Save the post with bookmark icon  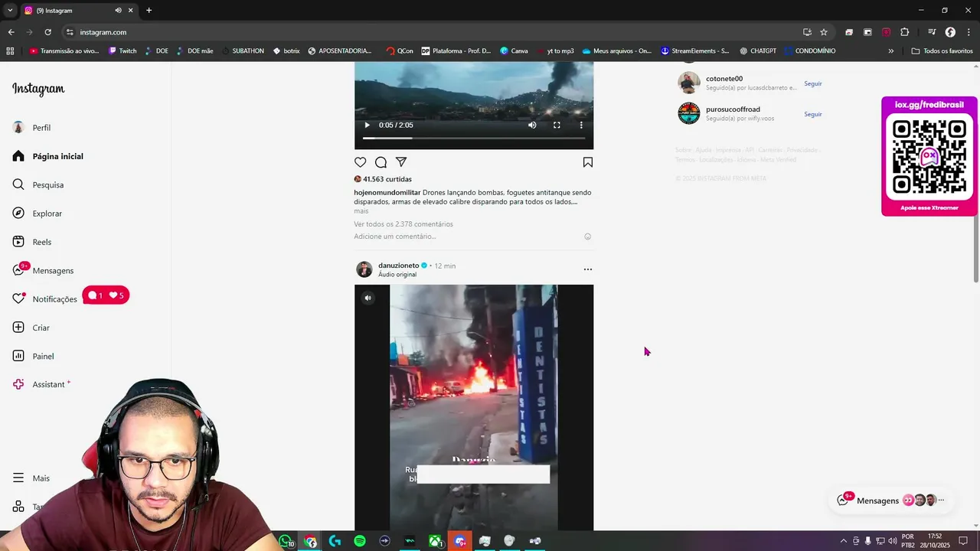click(588, 162)
